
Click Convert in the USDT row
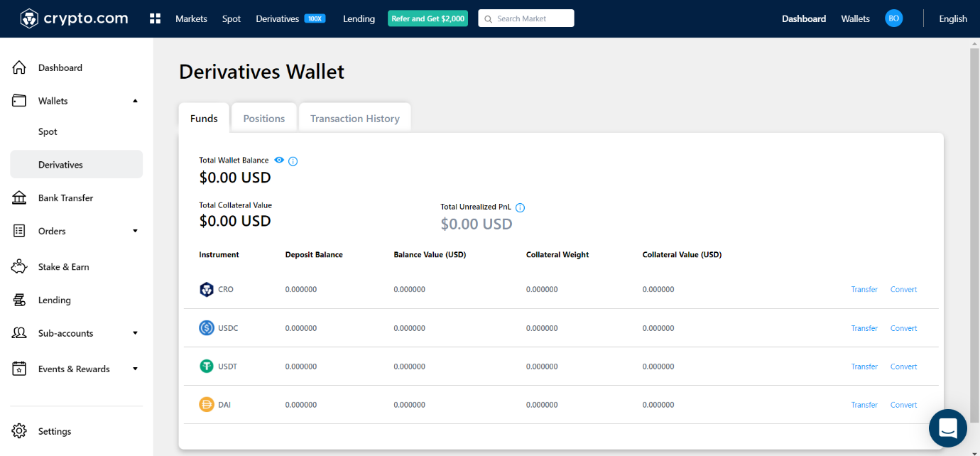coord(903,367)
